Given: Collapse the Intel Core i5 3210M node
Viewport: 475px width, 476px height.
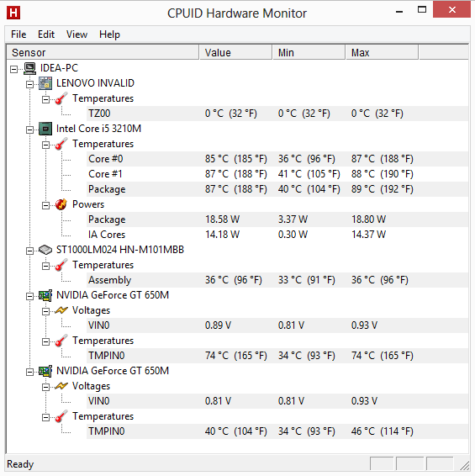Looking at the screenshot, I should tap(29, 130).
